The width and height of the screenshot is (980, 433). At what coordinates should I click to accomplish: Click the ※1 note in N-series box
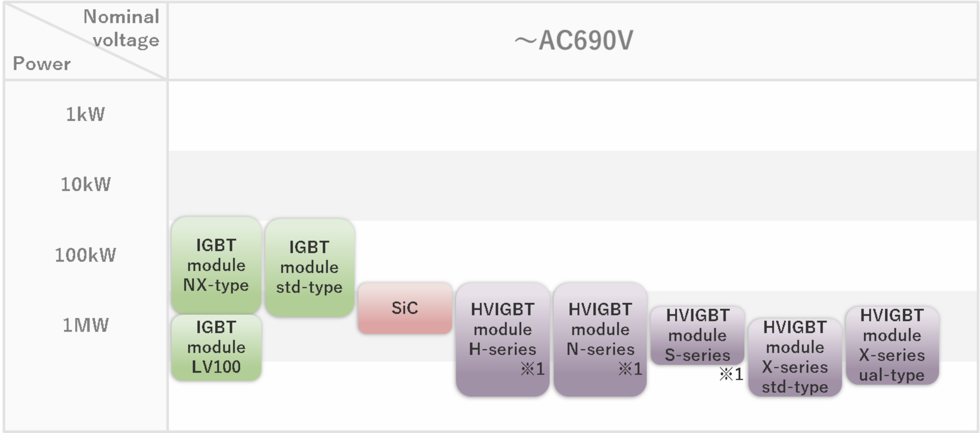point(630,369)
